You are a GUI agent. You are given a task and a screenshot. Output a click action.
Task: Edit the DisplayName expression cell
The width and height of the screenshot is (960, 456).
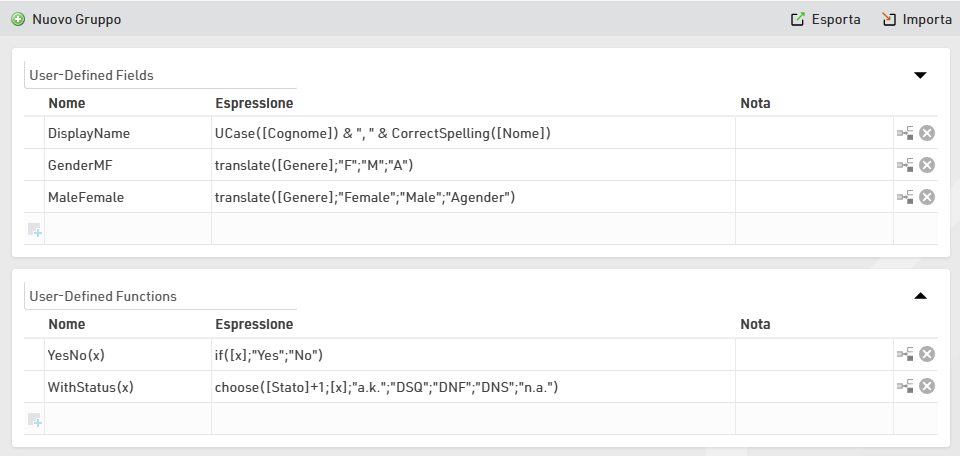coord(472,133)
